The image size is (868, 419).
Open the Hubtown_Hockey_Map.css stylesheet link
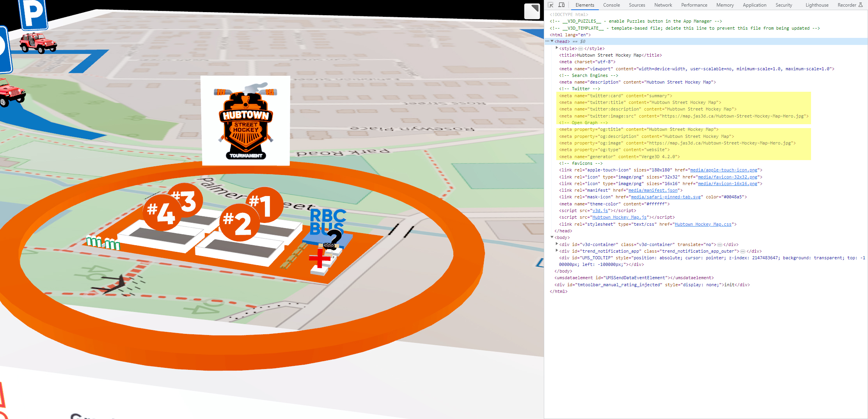click(703, 224)
